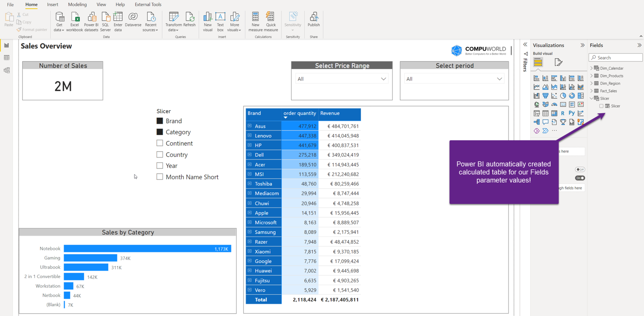
Task: Check the Country slicer checkbox
Action: 160,154
